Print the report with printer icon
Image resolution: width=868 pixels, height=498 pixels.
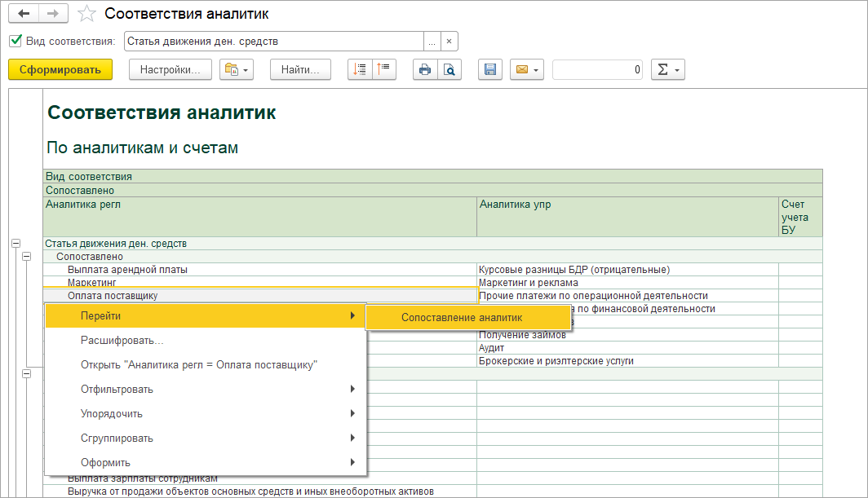pyautogui.click(x=424, y=70)
